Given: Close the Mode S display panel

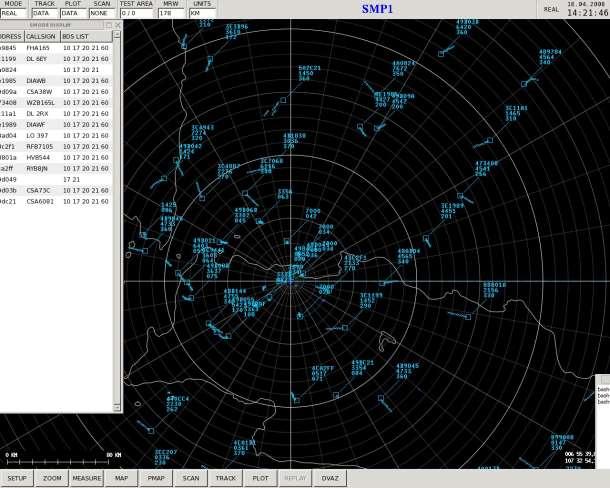Looking at the screenshot, I should pyautogui.click(x=117, y=25).
